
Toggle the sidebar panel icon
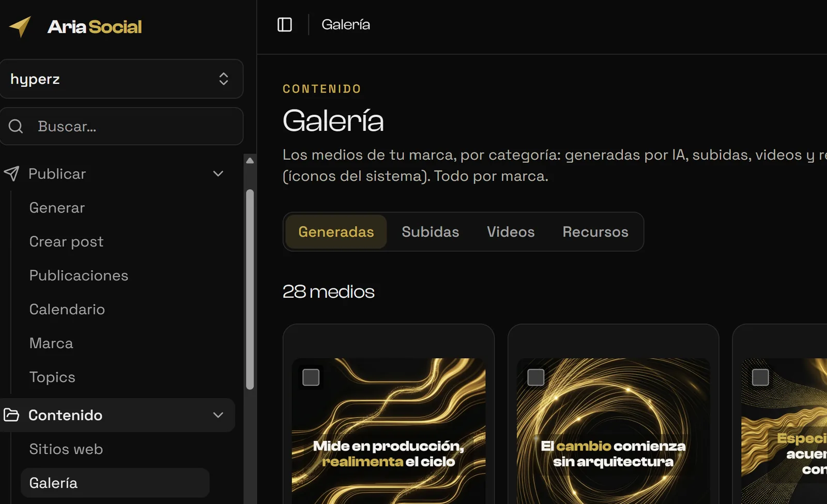click(x=285, y=24)
